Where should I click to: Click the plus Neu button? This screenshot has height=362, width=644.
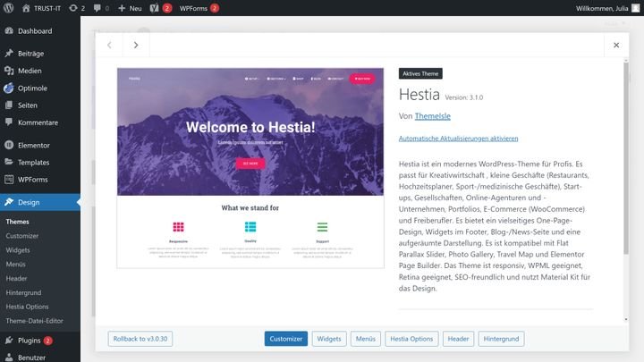click(x=130, y=8)
